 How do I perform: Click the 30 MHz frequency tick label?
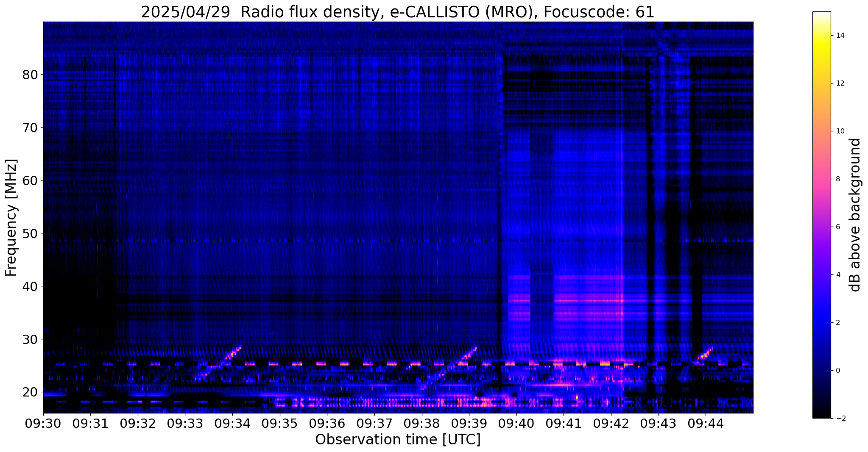(x=30, y=339)
